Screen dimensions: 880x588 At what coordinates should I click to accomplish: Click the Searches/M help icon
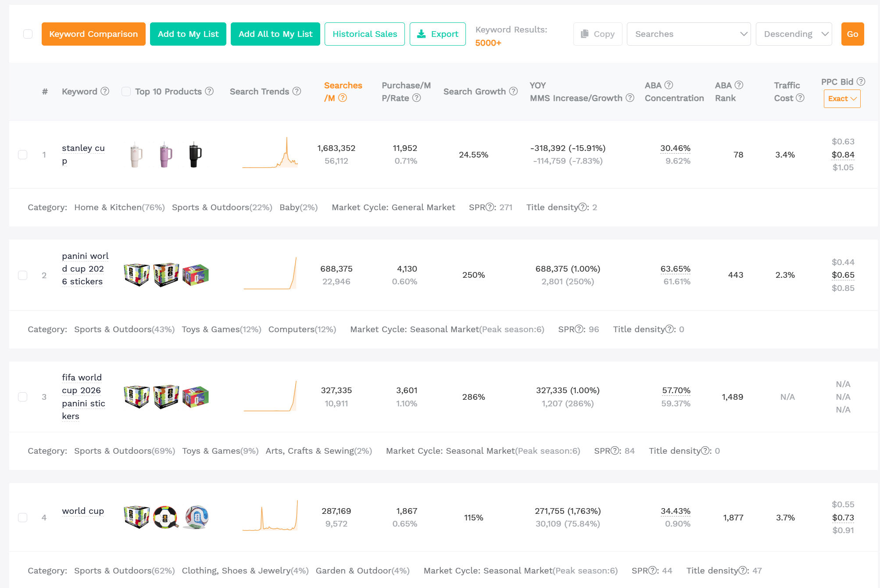(342, 98)
